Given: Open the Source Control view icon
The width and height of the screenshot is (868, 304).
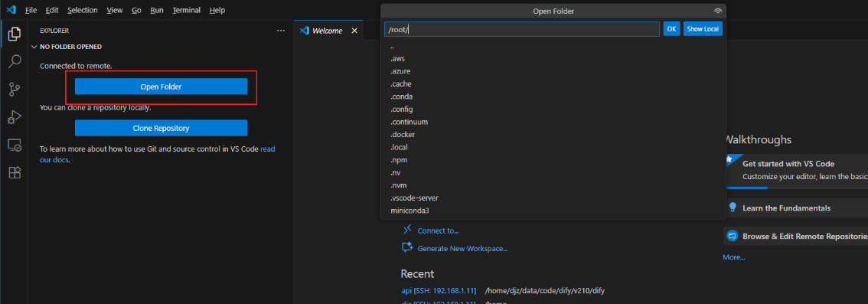Looking at the screenshot, I should [15, 89].
